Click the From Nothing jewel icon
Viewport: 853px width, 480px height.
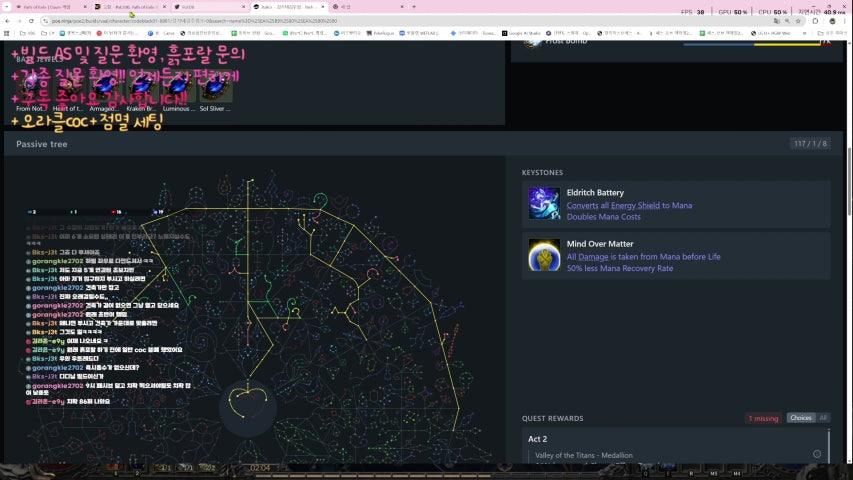(31, 91)
